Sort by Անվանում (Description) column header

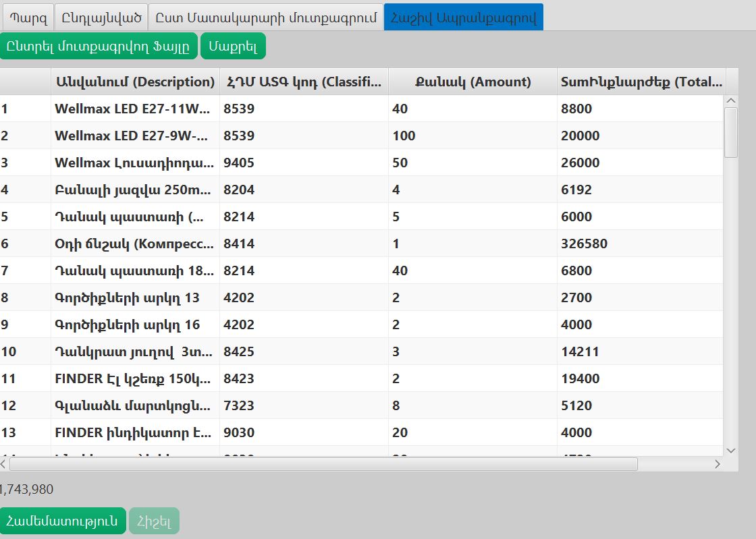[135, 82]
